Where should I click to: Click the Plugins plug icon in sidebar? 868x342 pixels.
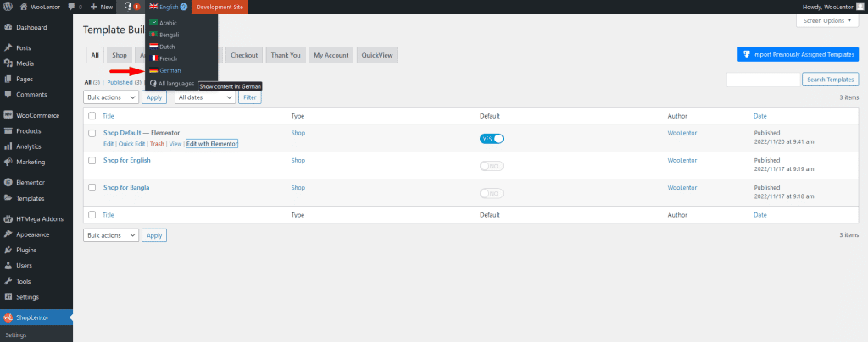[8, 250]
